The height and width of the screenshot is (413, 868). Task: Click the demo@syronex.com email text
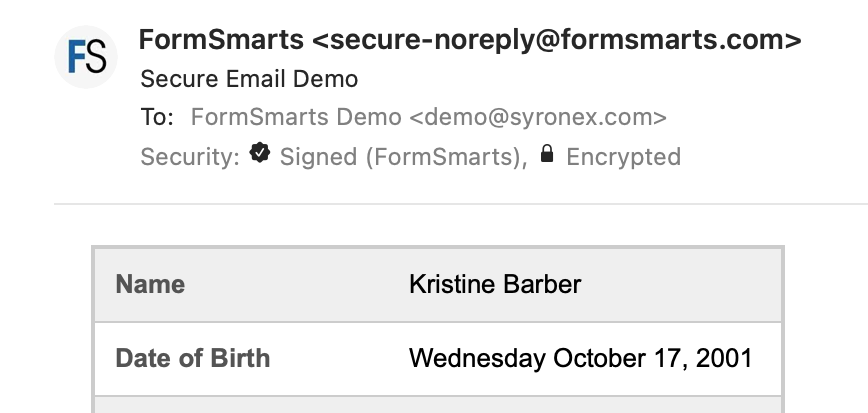538,117
